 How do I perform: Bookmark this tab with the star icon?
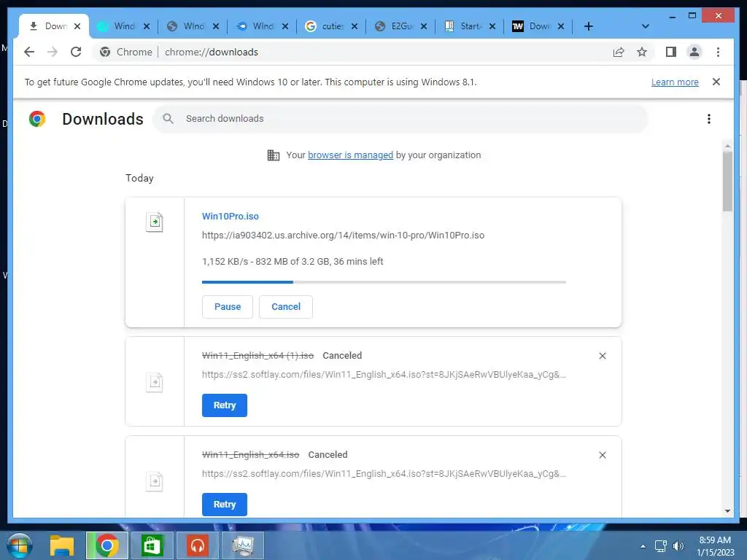642,52
